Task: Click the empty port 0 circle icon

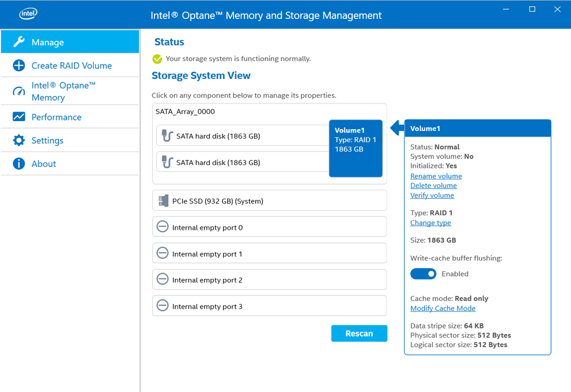Action: (162, 226)
